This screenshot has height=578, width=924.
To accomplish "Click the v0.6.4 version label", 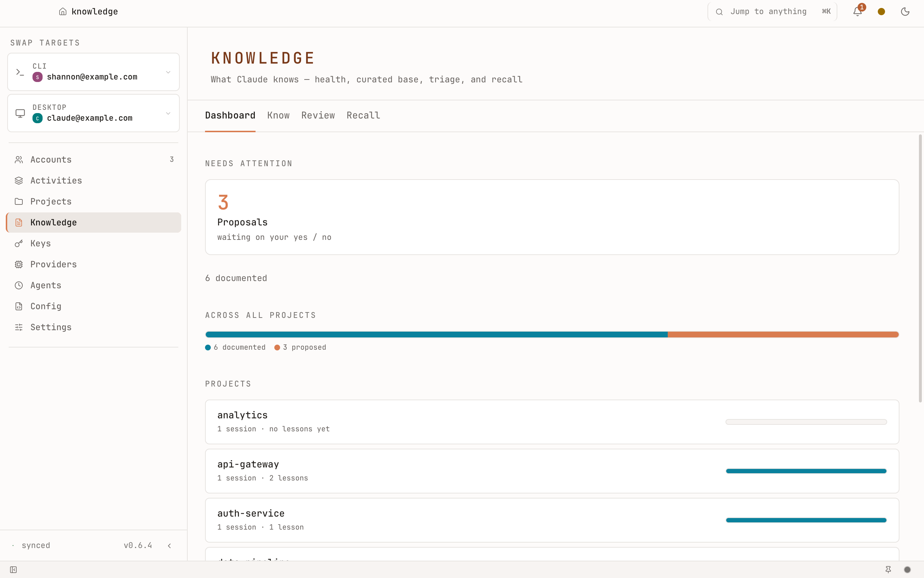I will (x=138, y=545).
